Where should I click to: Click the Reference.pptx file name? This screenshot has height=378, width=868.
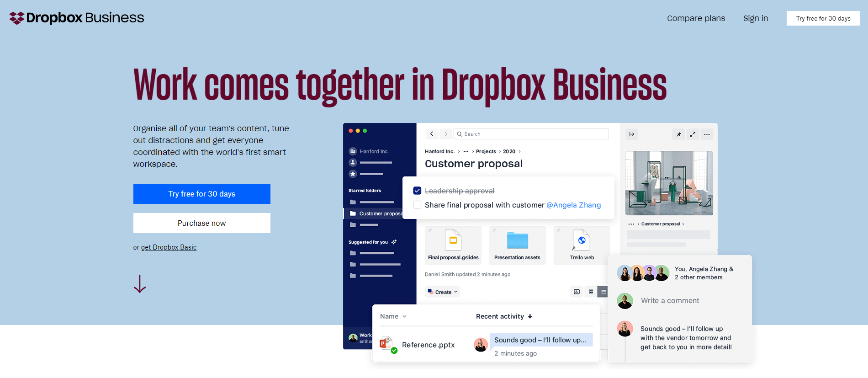(428, 345)
